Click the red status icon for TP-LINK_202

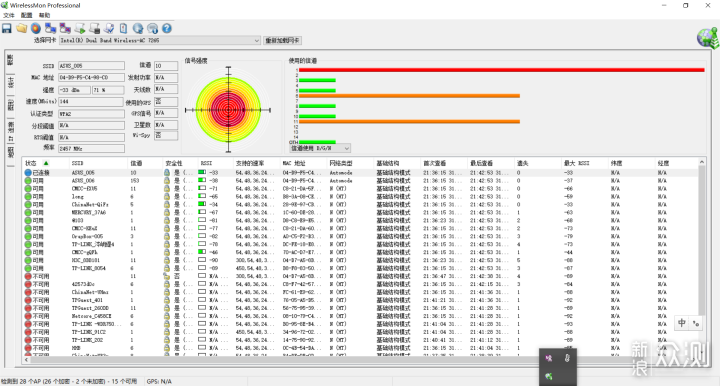click(28, 340)
